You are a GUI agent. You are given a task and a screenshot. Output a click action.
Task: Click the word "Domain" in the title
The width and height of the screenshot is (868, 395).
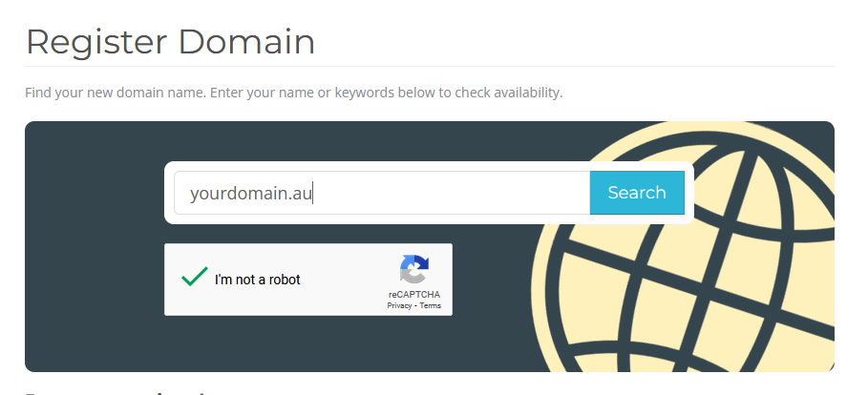point(246,42)
